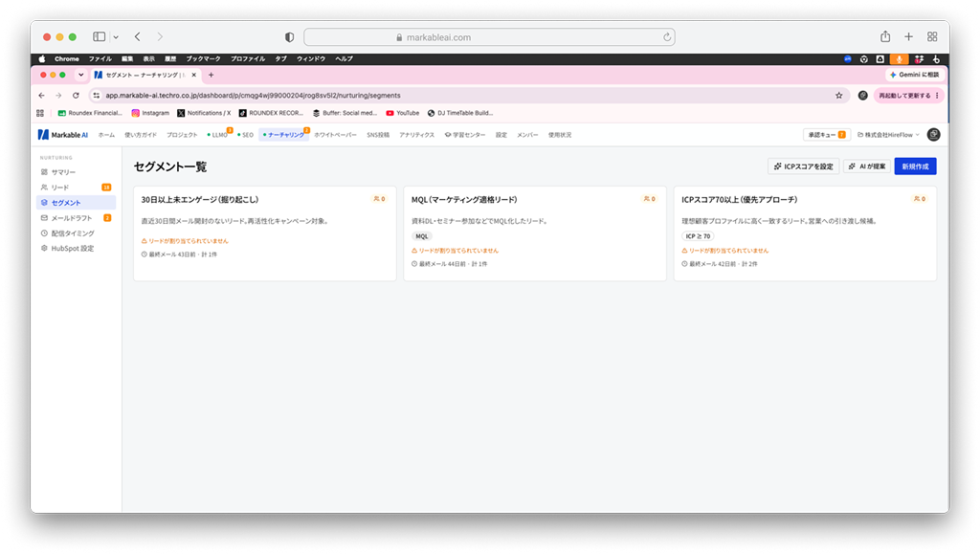Open the ブックマーク menu
The image size is (980, 554).
203,58
